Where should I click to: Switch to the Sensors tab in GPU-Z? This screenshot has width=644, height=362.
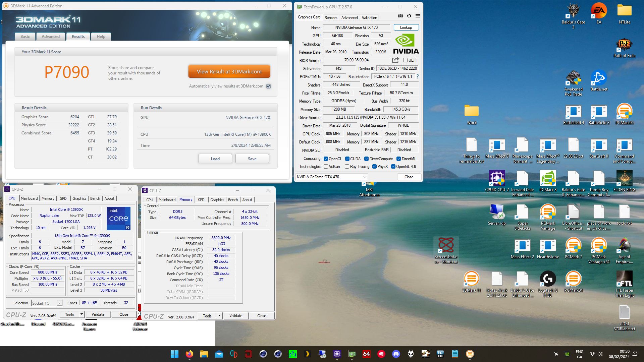[x=331, y=18]
